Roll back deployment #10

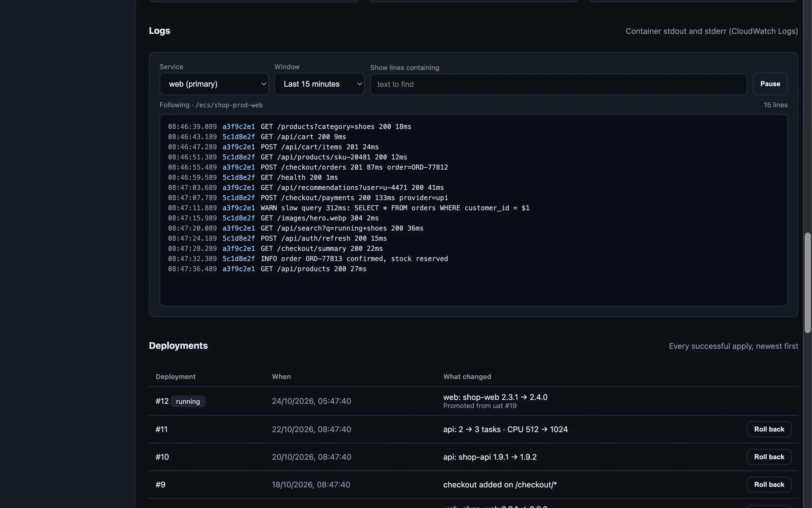point(769,457)
